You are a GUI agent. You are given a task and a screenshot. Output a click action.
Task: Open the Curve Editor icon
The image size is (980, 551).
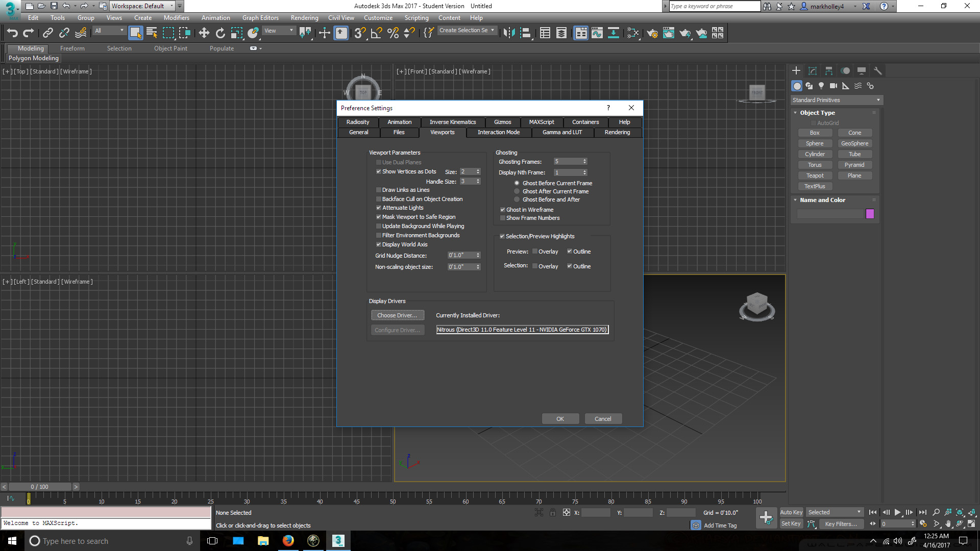tap(597, 33)
